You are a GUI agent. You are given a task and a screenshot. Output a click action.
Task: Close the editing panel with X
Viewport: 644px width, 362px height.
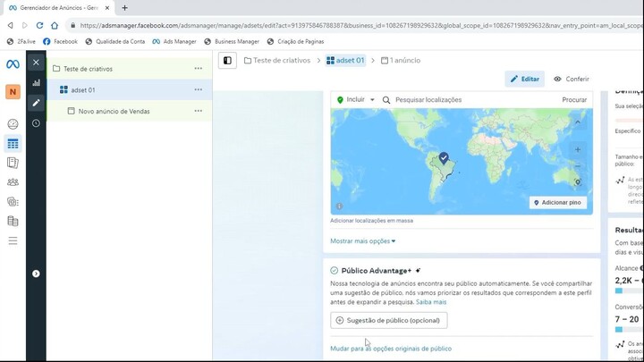click(36, 63)
